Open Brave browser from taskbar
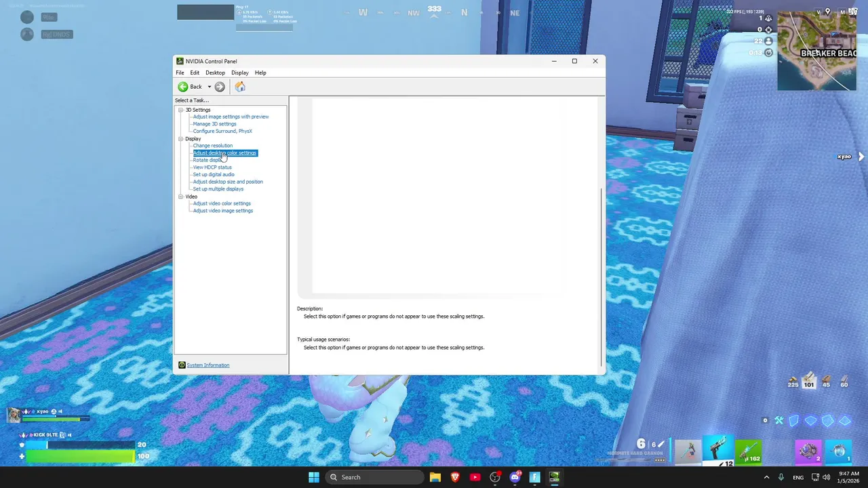This screenshot has height=488, width=868. pos(455,477)
